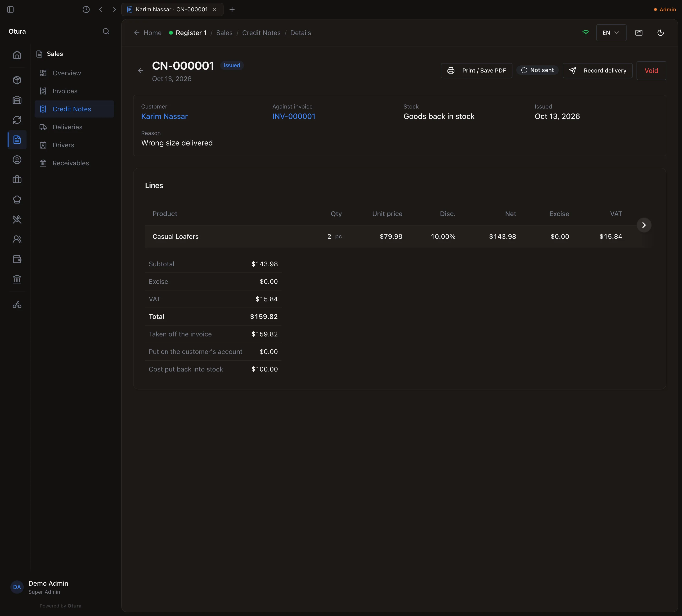The width and height of the screenshot is (682, 616).
Task: Click the Record delivery button
Action: [597, 71]
